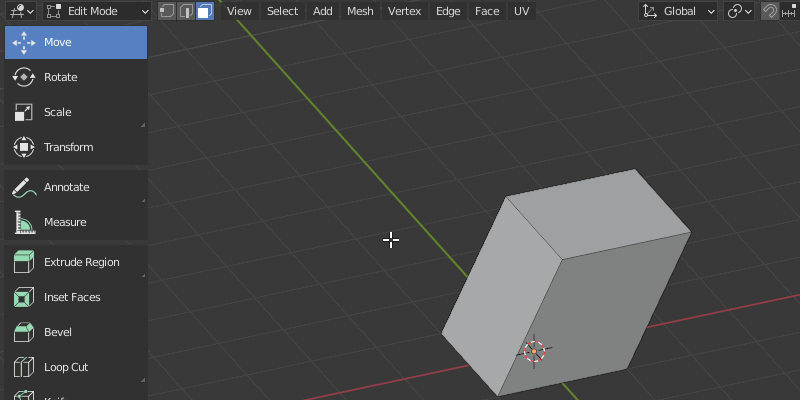The height and width of the screenshot is (400, 800).
Task: Select the Transform tool
Action: click(76, 147)
